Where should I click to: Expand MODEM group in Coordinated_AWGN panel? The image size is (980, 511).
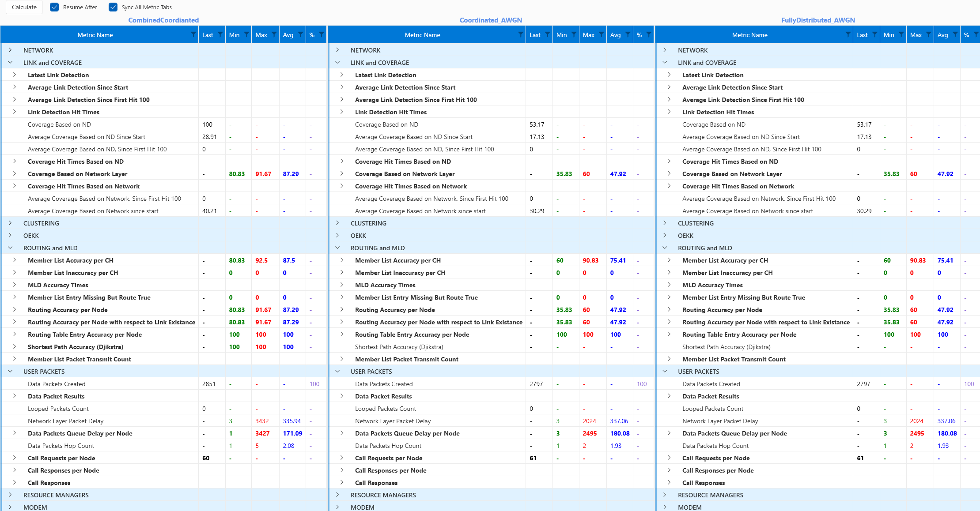[337, 507]
